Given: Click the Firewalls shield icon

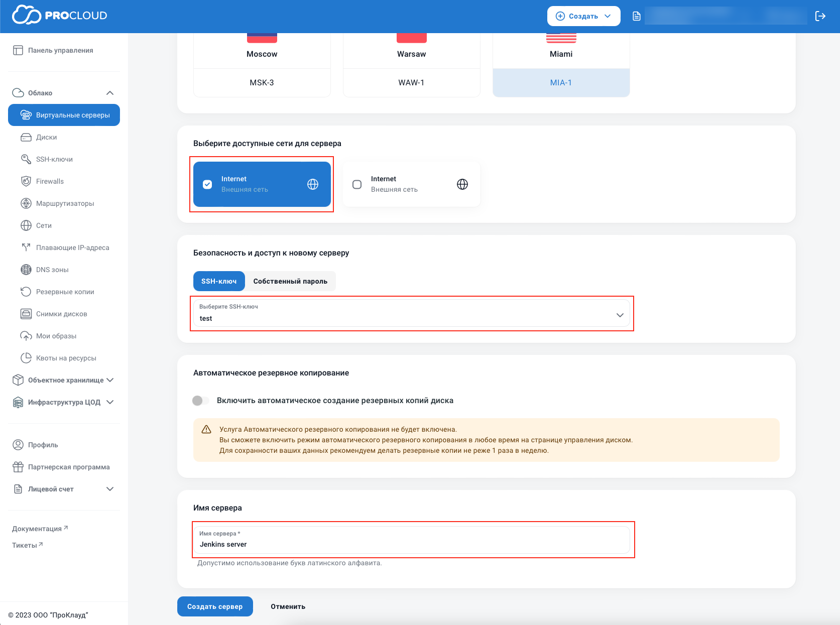Looking at the screenshot, I should pos(26,181).
